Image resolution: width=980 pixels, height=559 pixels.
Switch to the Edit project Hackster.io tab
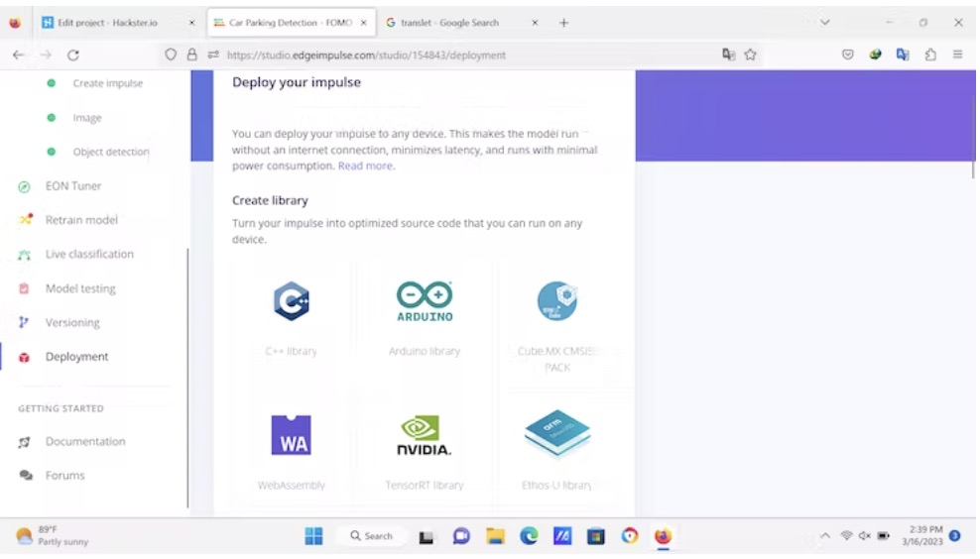(x=112, y=22)
